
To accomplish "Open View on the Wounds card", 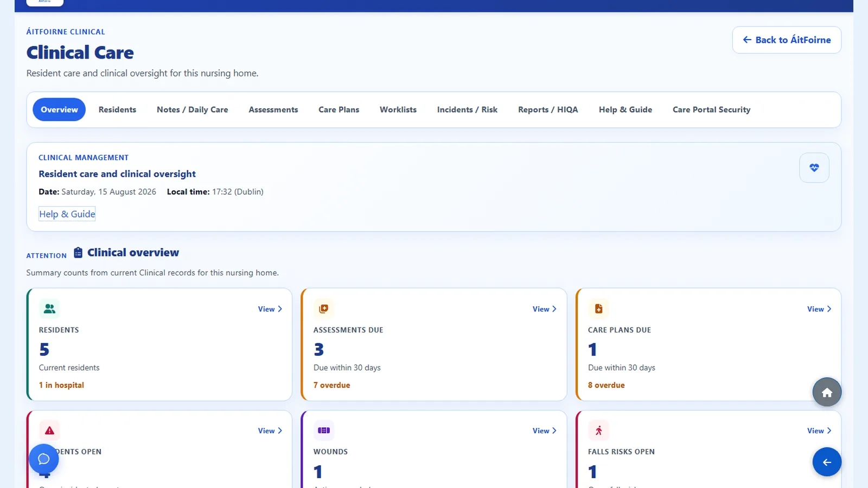I will 545,431.
